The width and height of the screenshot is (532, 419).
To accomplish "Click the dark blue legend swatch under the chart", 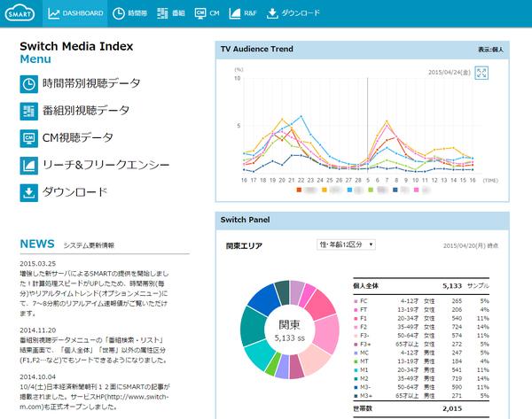I will [395, 190].
